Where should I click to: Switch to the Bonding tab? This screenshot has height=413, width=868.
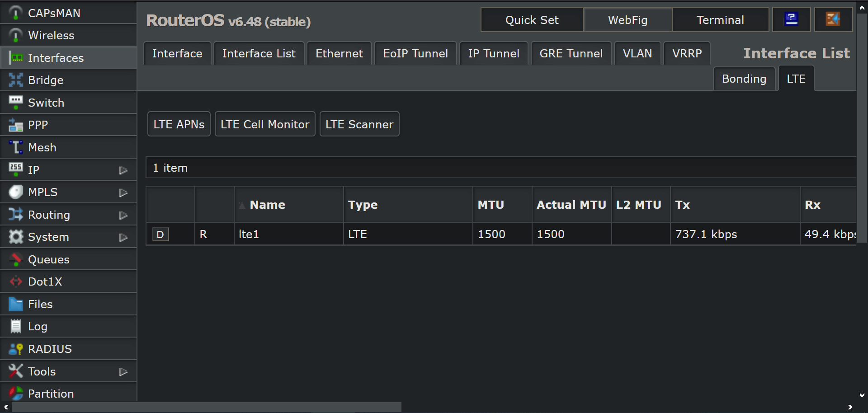pos(744,79)
